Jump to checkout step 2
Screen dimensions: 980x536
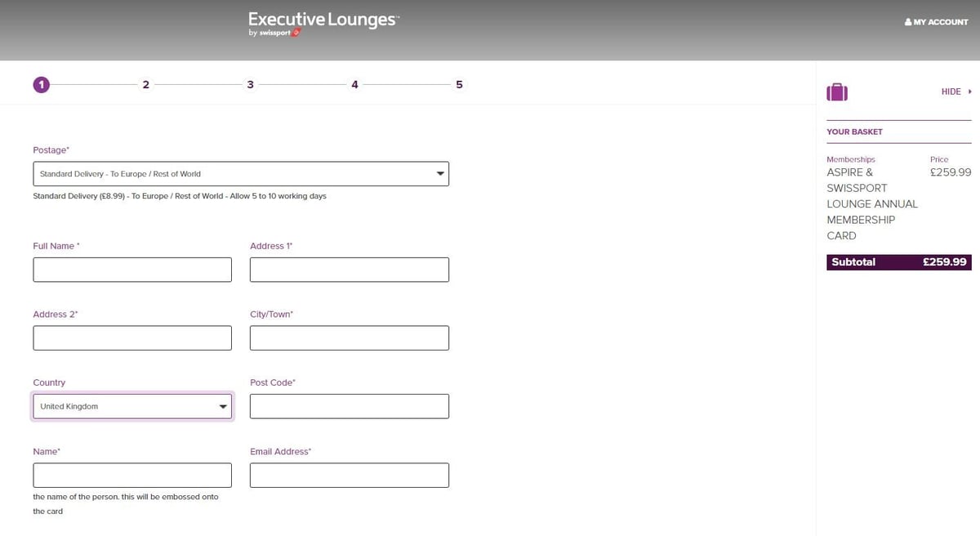145,84
